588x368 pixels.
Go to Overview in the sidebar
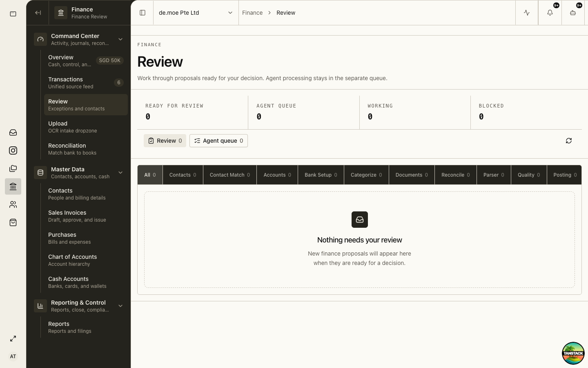pyautogui.click(x=86, y=61)
